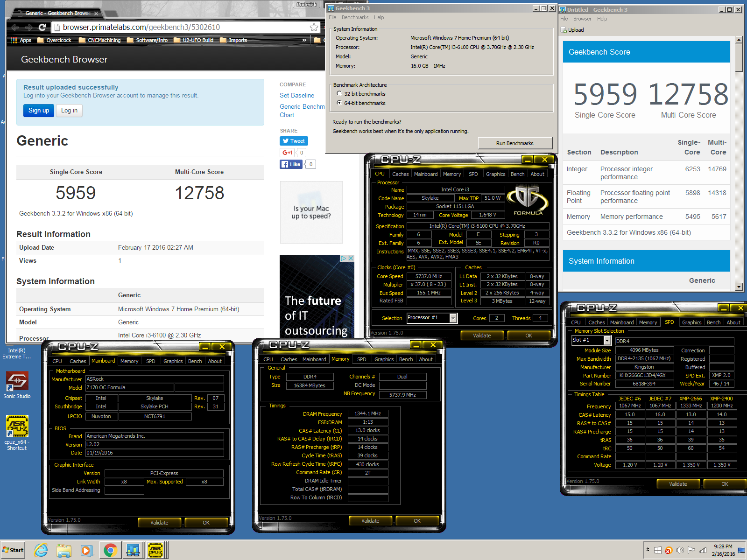Go forward in Chrome browser
This screenshot has width=747, height=560.
(x=28, y=28)
